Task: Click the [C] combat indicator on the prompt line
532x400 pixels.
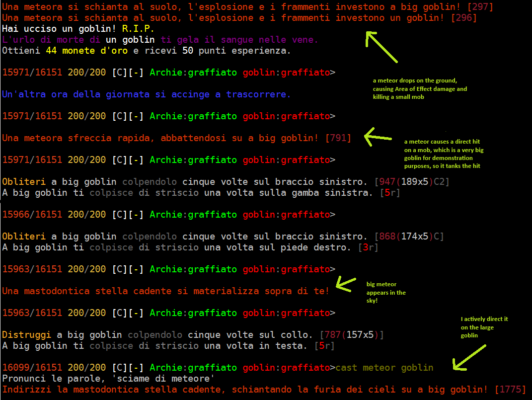Action: pos(119,72)
